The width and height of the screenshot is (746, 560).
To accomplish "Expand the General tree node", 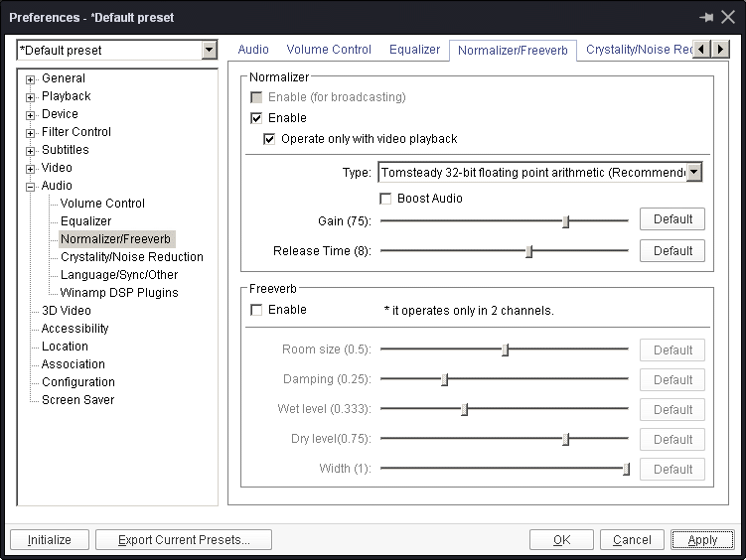I will (x=30, y=79).
